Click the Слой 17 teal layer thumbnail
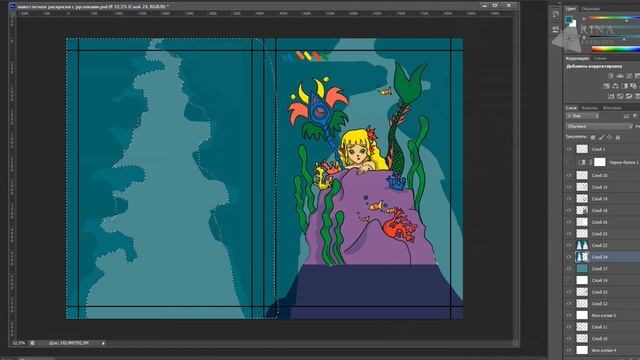 [582, 269]
